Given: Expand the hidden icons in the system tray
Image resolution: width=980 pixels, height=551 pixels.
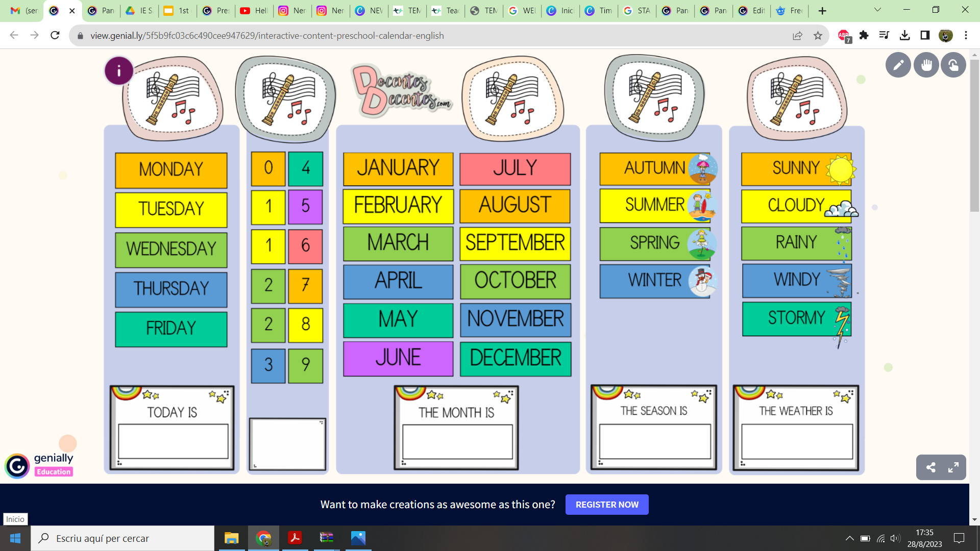Looking at the screenshot, I should (x=849, y=538).
